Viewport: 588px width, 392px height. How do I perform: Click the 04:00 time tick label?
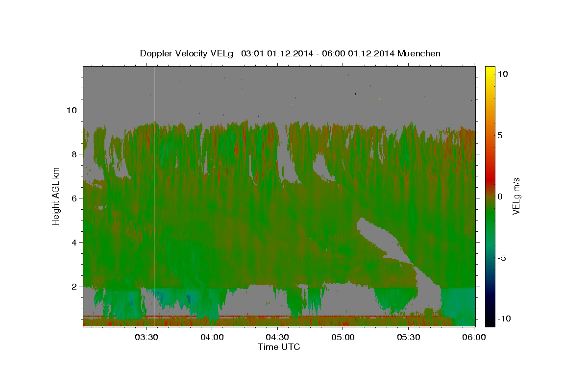213,337
